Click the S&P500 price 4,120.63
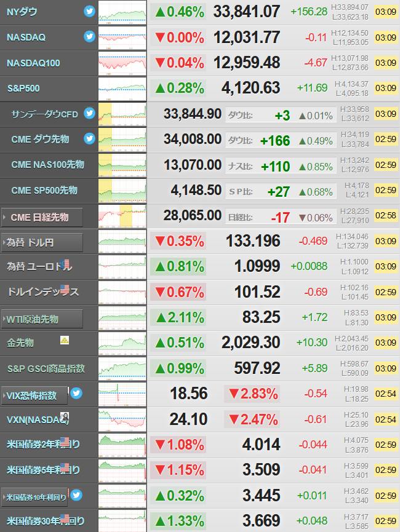The width and height of the screenshot is (400, 532). click(250, 88)
